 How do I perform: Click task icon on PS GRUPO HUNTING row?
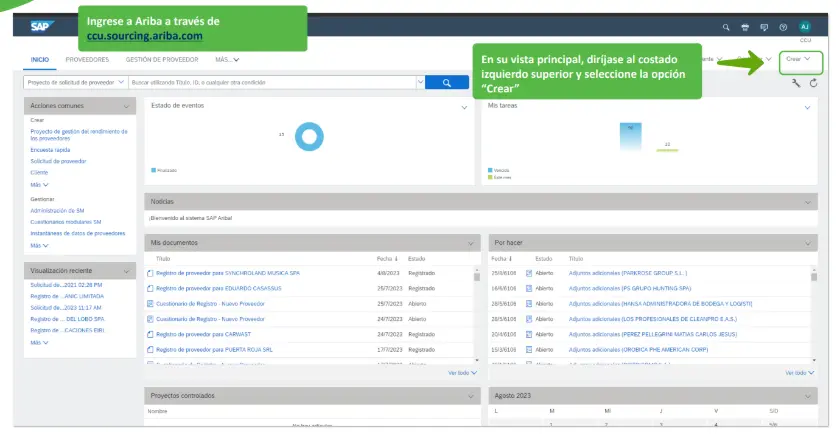pyautogui.click(x=529, y=289)
